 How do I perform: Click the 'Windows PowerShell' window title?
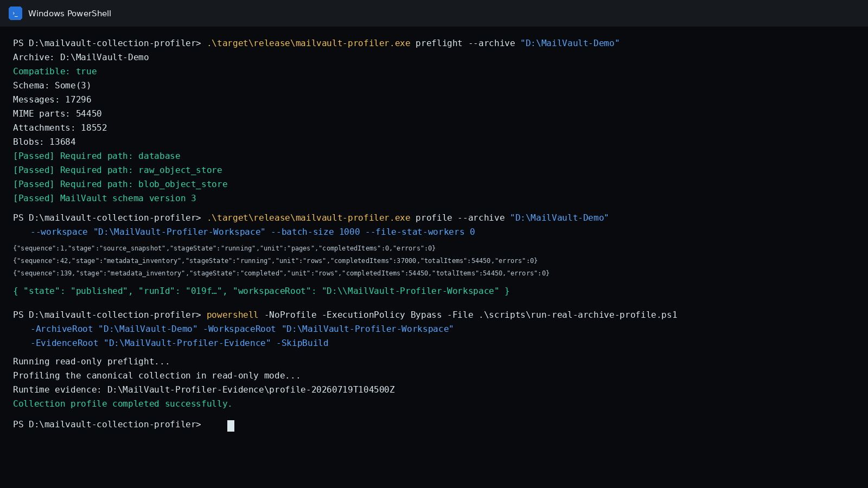69,14
